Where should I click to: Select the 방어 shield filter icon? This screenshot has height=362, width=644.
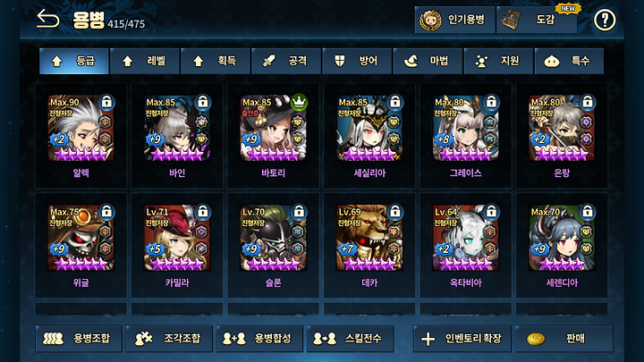pos(340,61)
